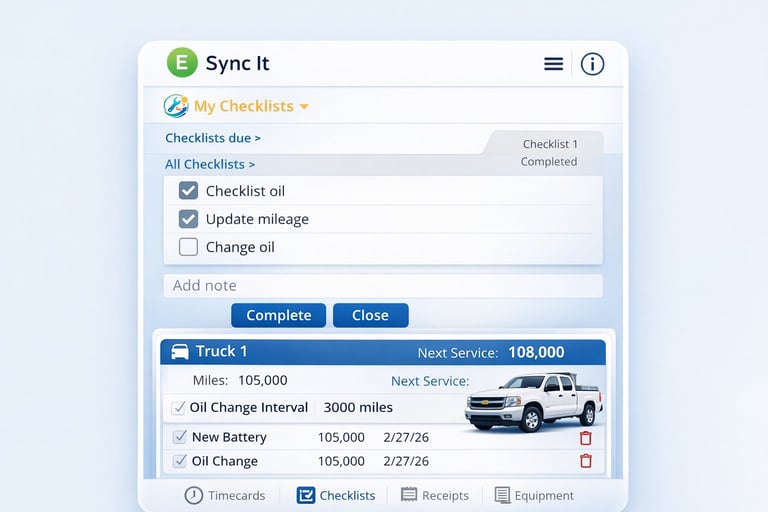Switch to the Checklists tab
768x512 pixels.
coord(336,495)
